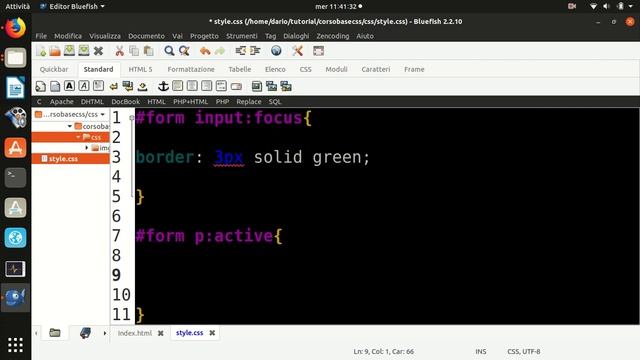The image size is (640, 360).
Task: Insert anchor hyperlink icon
Action: coord(163,86)
